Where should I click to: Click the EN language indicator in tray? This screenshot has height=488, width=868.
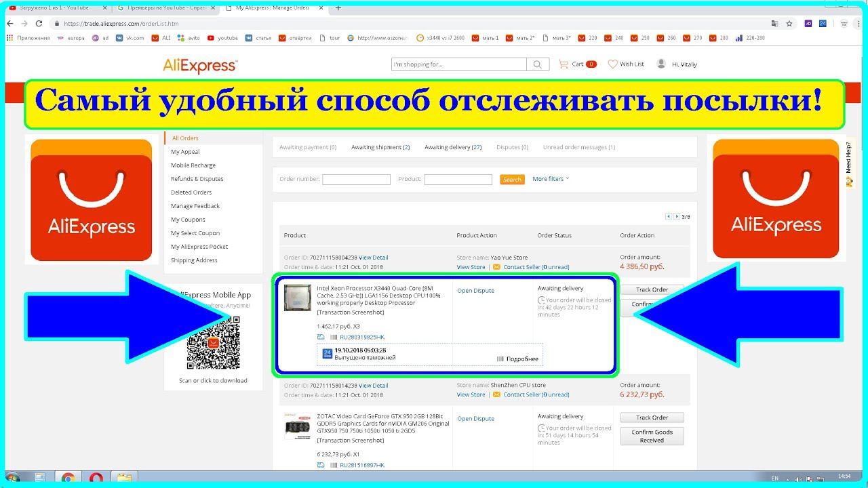pyautogui.click(x=775, y=478)
